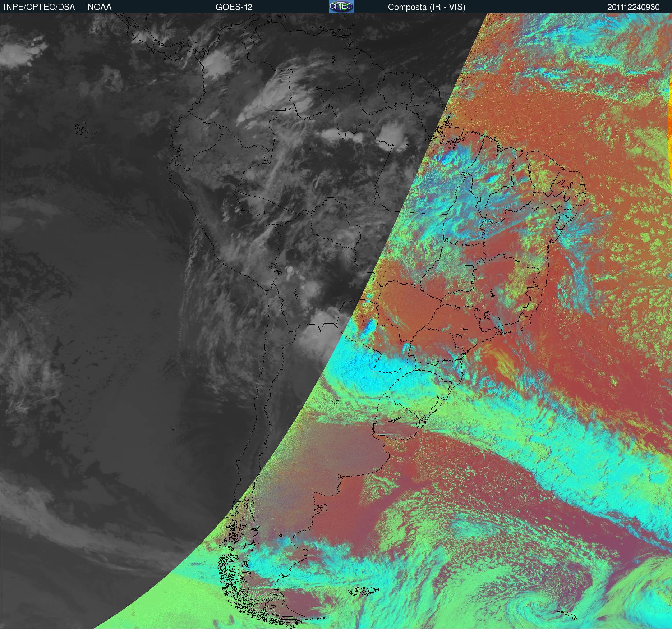This screenshot has width=672, height=629.
Task: Select the INPE/CPTEC/DSA header text
Action: (39, 7)
